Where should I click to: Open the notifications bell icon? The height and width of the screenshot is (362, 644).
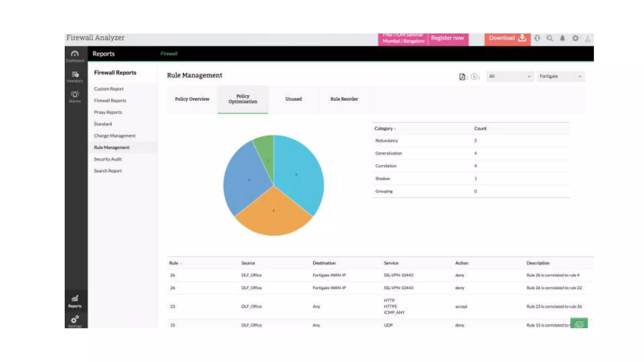[x=562, y=38]
